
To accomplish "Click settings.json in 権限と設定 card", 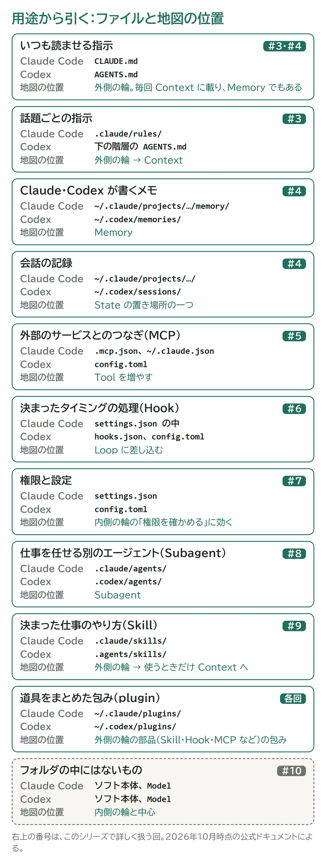I will click(x=126, y=496).
